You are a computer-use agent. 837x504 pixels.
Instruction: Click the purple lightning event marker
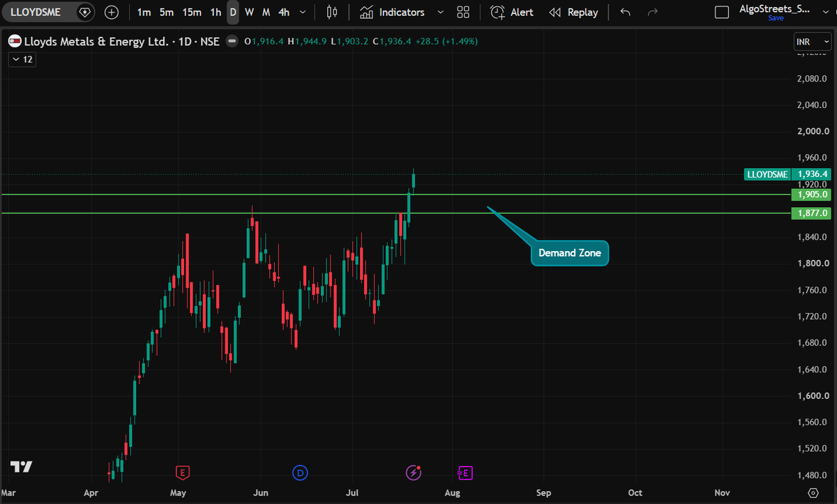pos(414,473)
